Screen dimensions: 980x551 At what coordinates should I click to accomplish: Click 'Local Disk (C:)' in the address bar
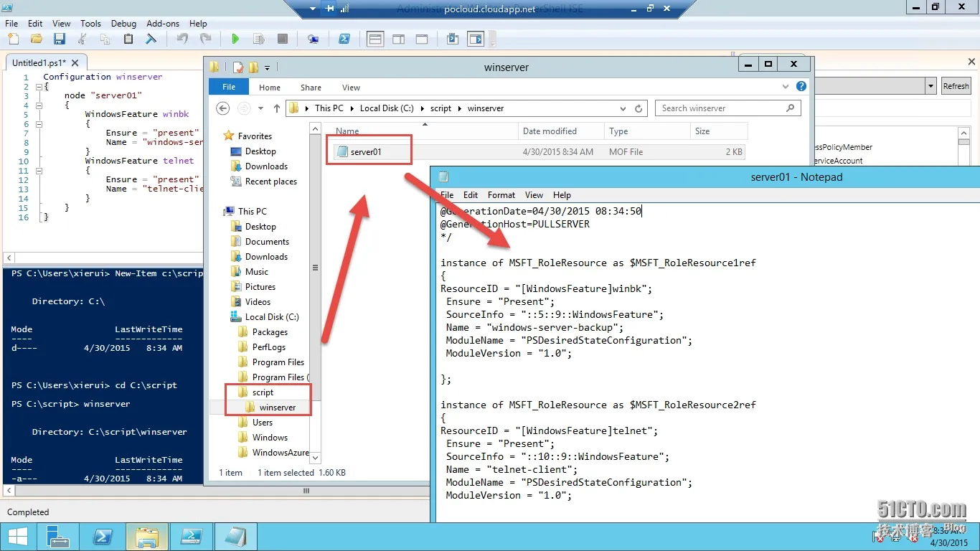click(x=387, y=108)
